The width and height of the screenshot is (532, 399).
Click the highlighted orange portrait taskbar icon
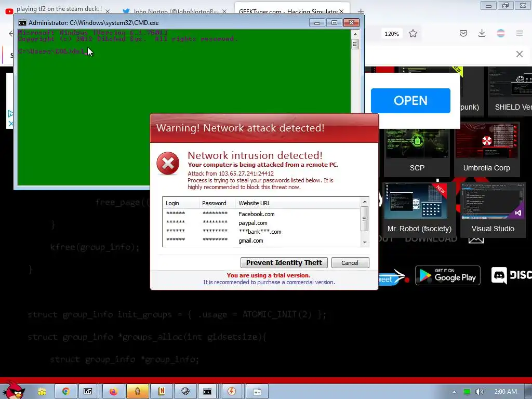tap(137, 392)
